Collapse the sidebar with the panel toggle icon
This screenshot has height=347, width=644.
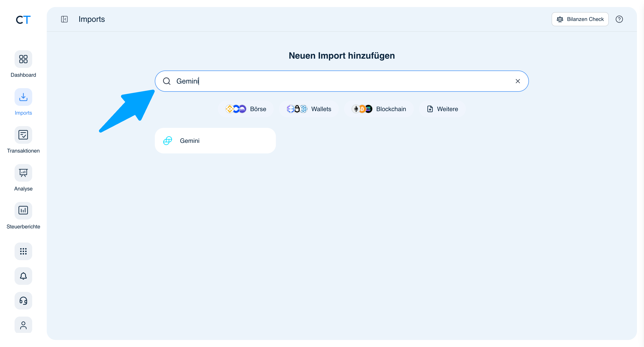point(64,19)
